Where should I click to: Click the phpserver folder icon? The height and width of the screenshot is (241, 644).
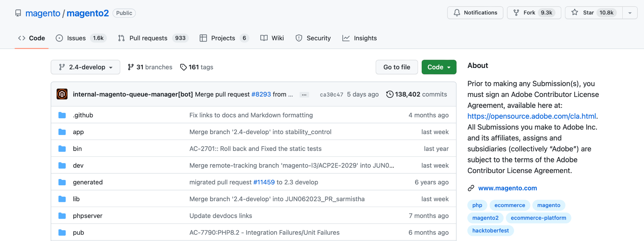tap(62, 216)
